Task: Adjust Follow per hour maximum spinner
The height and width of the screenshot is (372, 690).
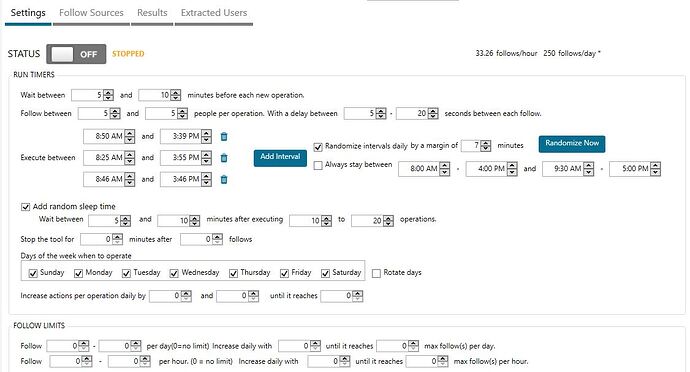Action: coord(129,361)
